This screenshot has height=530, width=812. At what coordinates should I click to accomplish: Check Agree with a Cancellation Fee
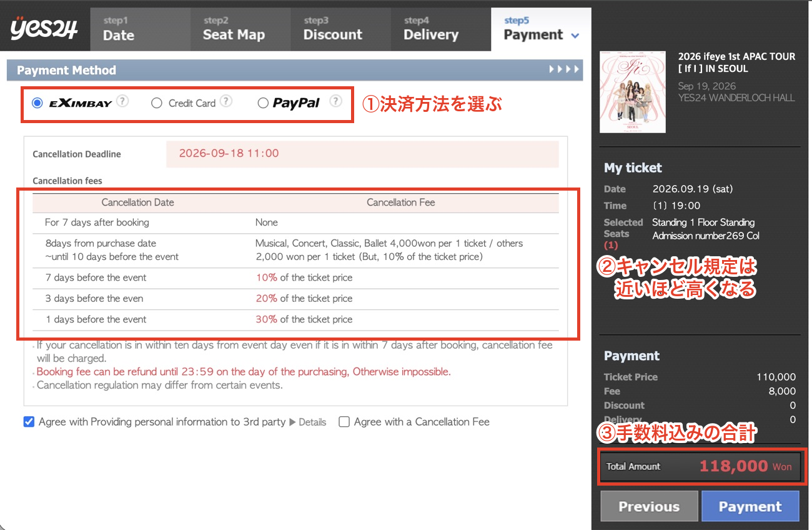[344, 422]
